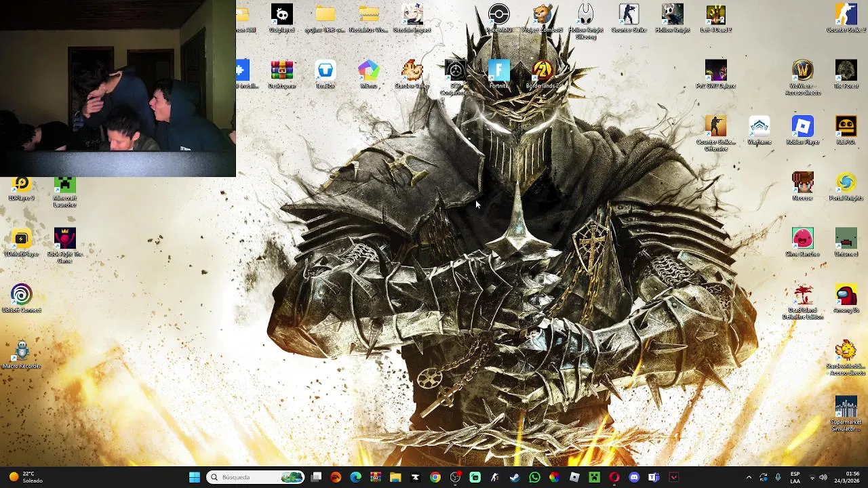868x488 pixels.
Task: Launch The Forest from the desktop
Action: pyautogui.click(x=846, y=75)
